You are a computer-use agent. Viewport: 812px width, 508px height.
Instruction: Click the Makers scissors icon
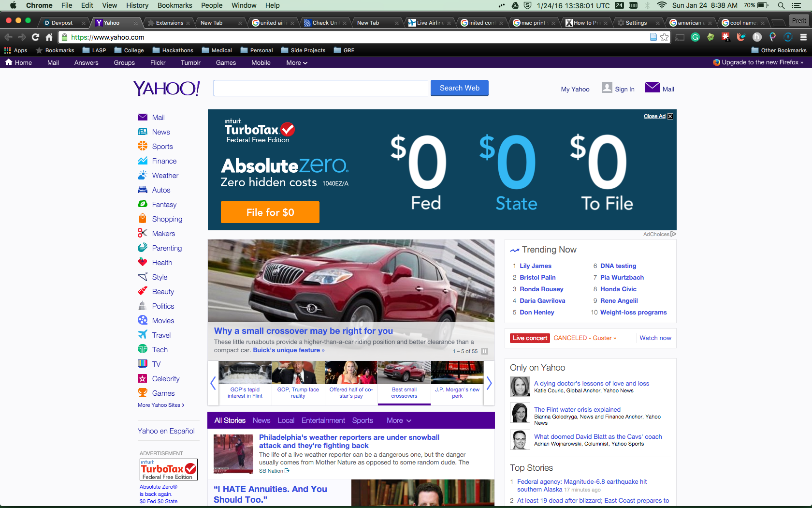point(142,233)
